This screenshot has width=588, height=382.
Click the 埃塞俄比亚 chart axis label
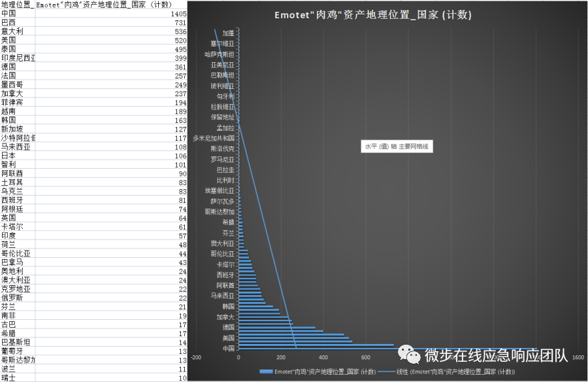220,191
